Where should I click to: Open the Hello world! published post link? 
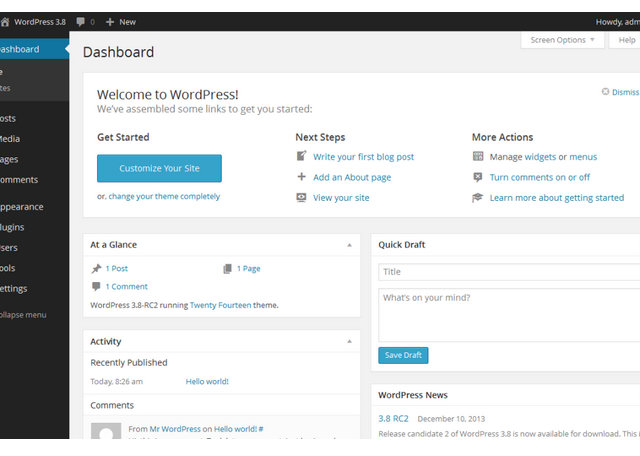(207, 381)
